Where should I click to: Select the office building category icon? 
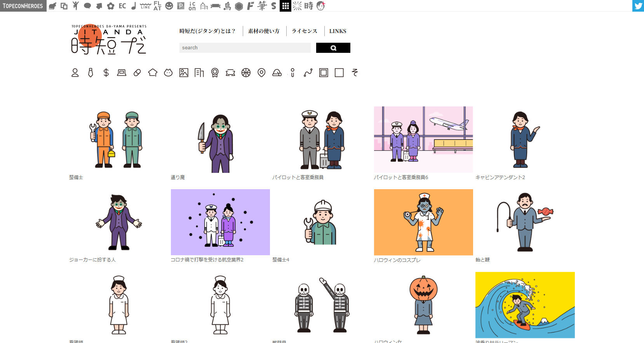click(x=199, y=73)
